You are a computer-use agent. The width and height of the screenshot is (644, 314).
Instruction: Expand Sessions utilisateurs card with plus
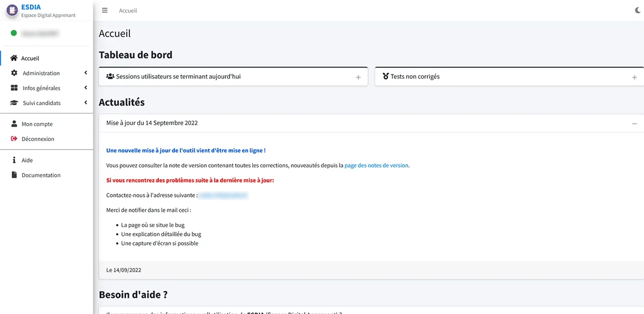(358, 77)
